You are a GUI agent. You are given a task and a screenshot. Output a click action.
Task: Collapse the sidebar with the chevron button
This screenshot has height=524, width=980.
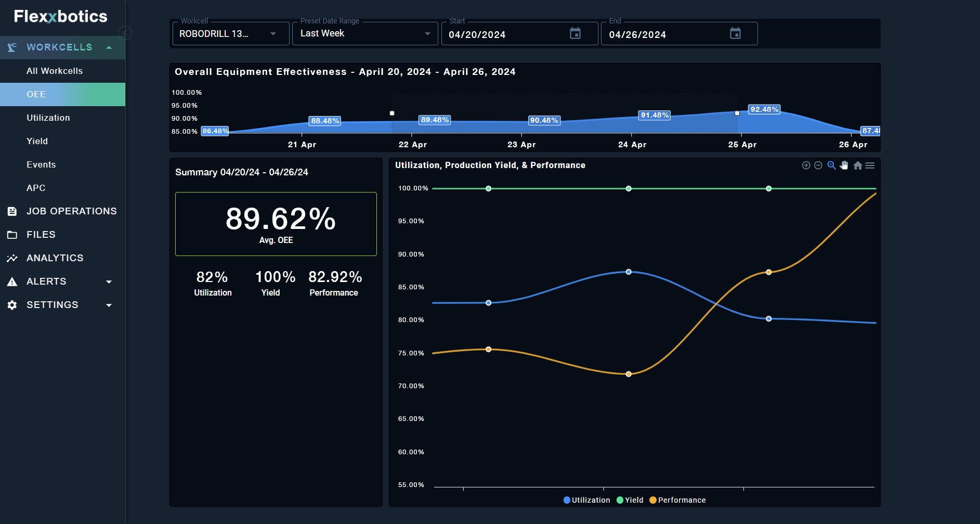pyautogui.click(x=125, y=33)
